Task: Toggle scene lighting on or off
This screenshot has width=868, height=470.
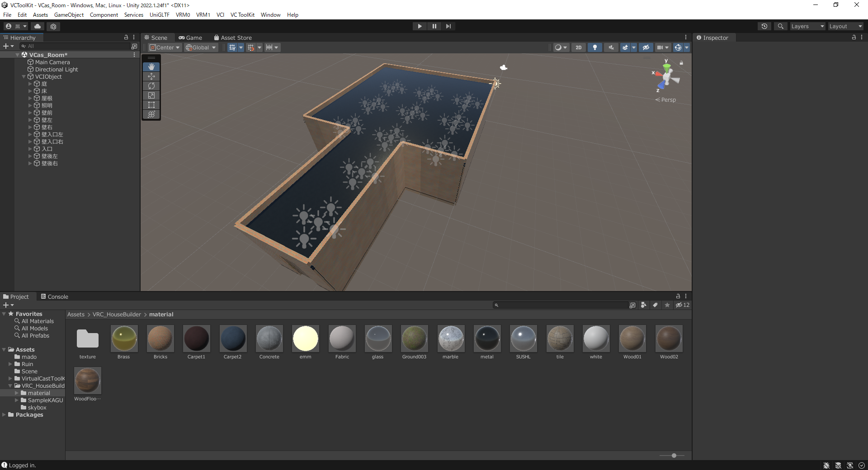Action: click(x=594, y=47)
